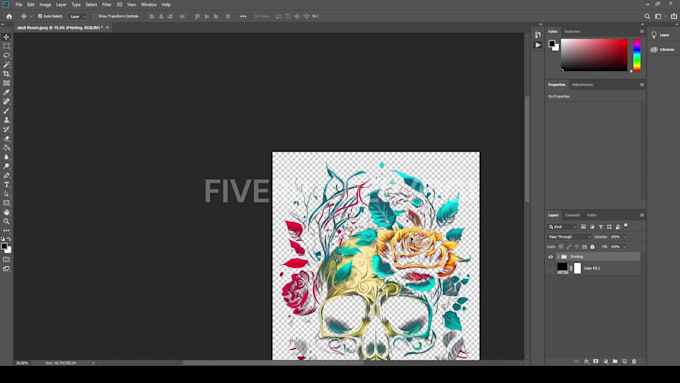Open the workspace switcher dropdown
The image size is (680, 383).
tap(660, 16)
